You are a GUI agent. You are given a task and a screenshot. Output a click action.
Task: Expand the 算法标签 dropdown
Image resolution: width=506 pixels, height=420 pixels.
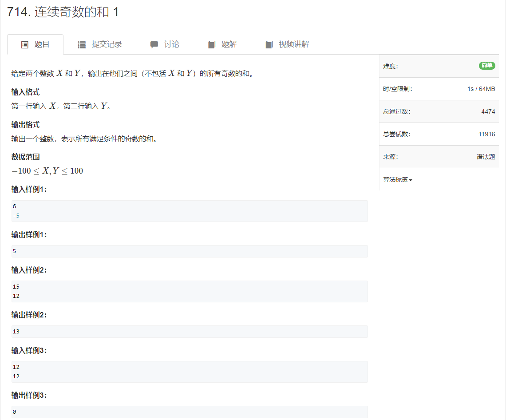coord(398,179)
